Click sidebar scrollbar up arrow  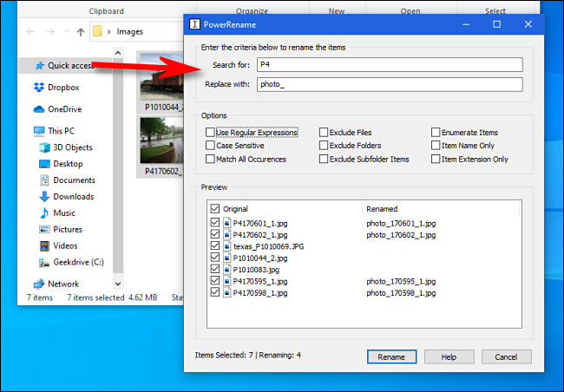click(x=118, y=53)
